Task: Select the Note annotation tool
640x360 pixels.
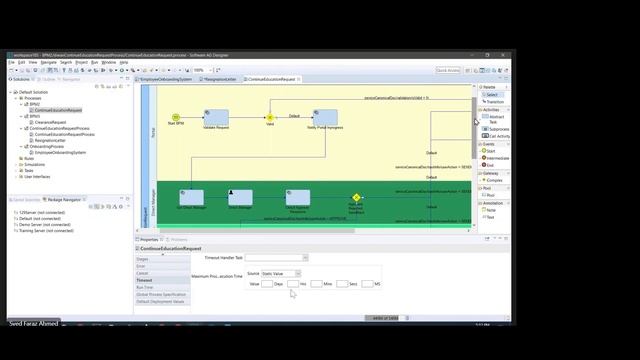Action: point(489,210)
